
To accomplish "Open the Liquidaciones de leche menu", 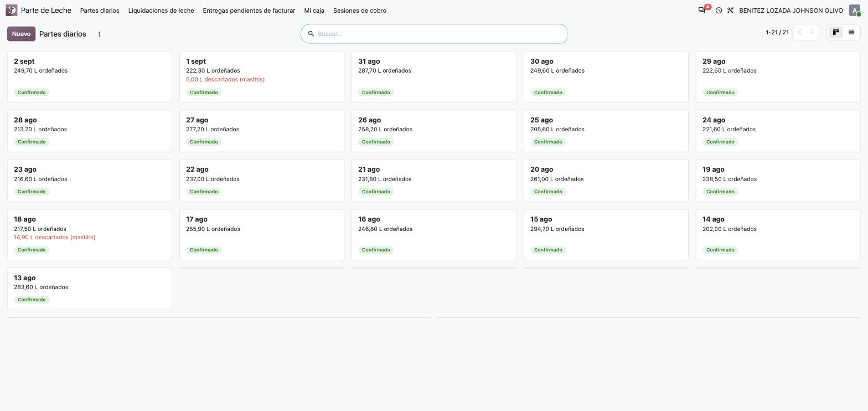I will point(161,11).
